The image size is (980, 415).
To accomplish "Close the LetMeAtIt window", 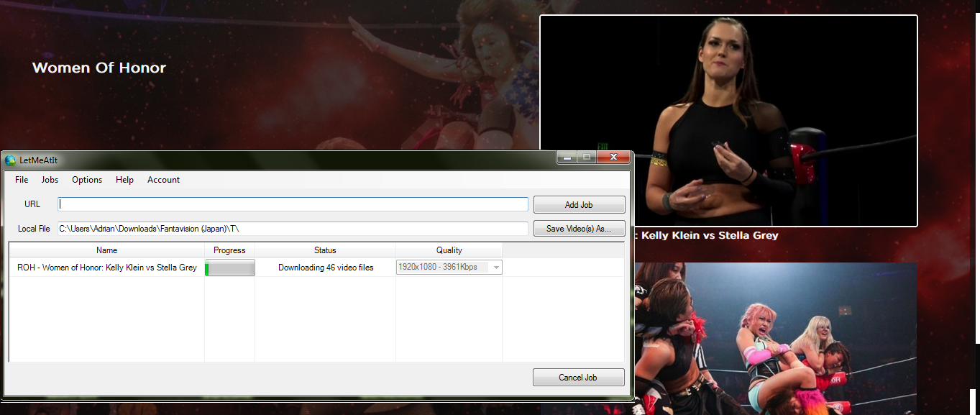I will tap(613, 157).
